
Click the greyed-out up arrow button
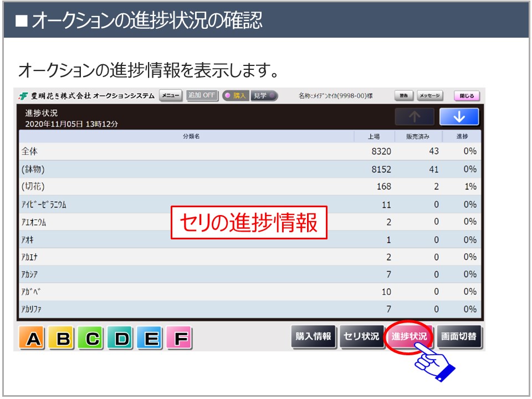pos(414,117)
